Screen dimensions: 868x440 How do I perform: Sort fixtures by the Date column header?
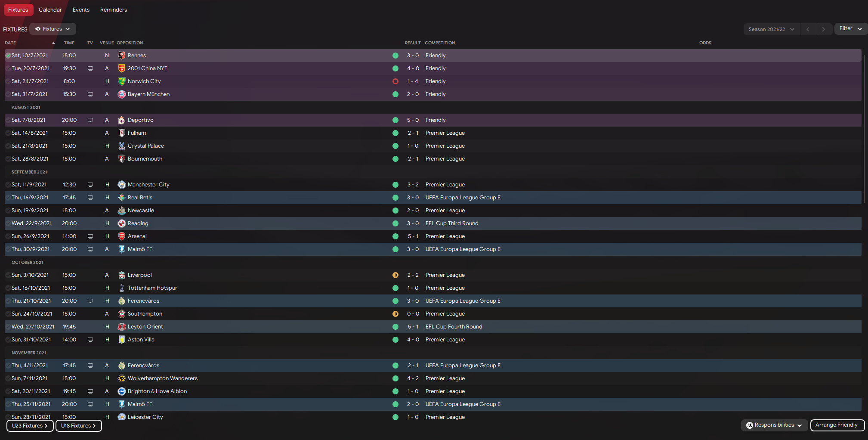pos(10,43)
